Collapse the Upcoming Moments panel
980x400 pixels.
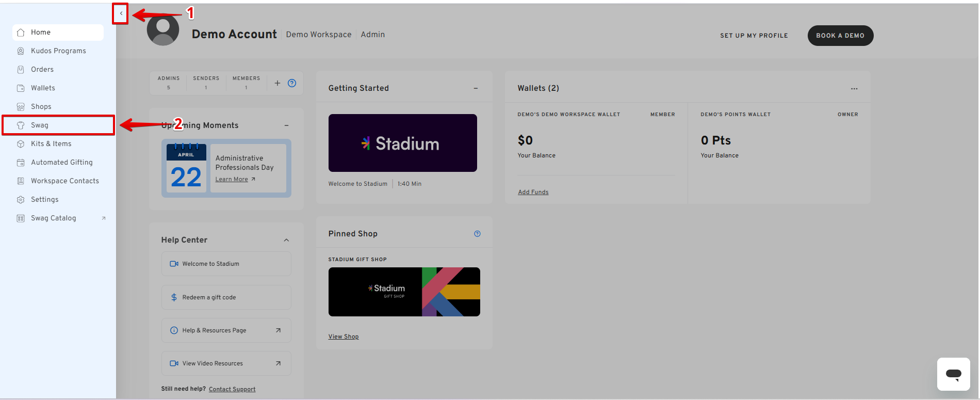point(286,125)
